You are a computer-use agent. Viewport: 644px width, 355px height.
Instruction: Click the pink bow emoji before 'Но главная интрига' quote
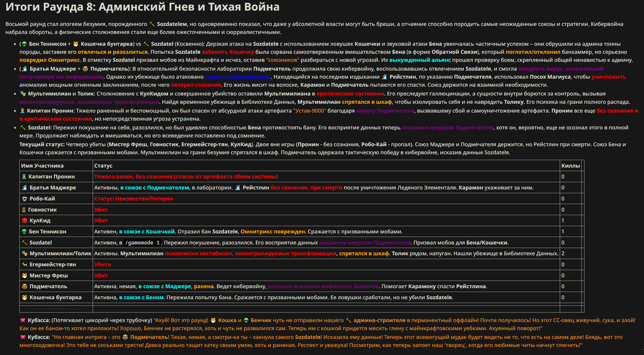click(x=23, y=337)
